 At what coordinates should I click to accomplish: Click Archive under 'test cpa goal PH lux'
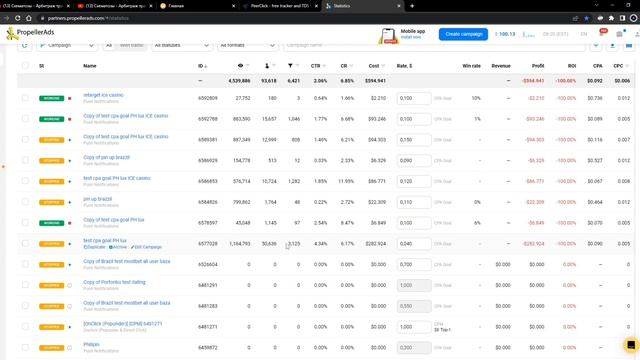118,247
